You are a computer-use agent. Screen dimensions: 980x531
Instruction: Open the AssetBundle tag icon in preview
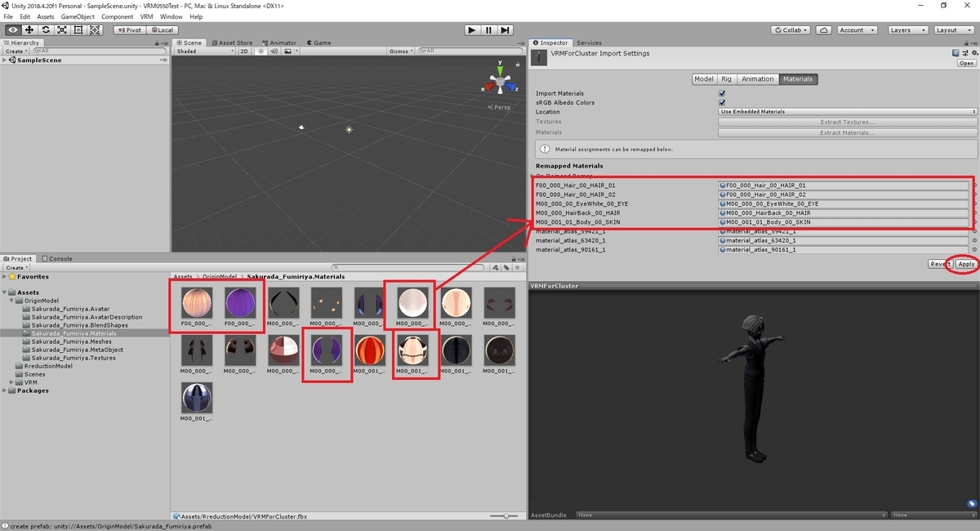pos(972,504)
